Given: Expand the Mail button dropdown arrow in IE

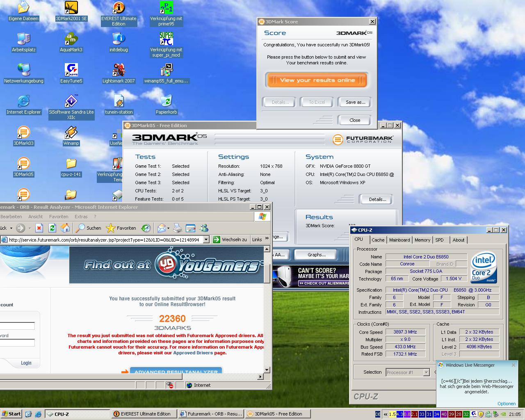Looking at the screenshot, I should tap(169, 228).
